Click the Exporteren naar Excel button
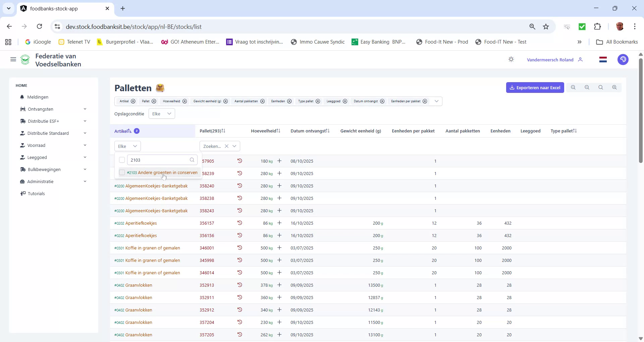644x342 pixels. [x=535, y=87]
